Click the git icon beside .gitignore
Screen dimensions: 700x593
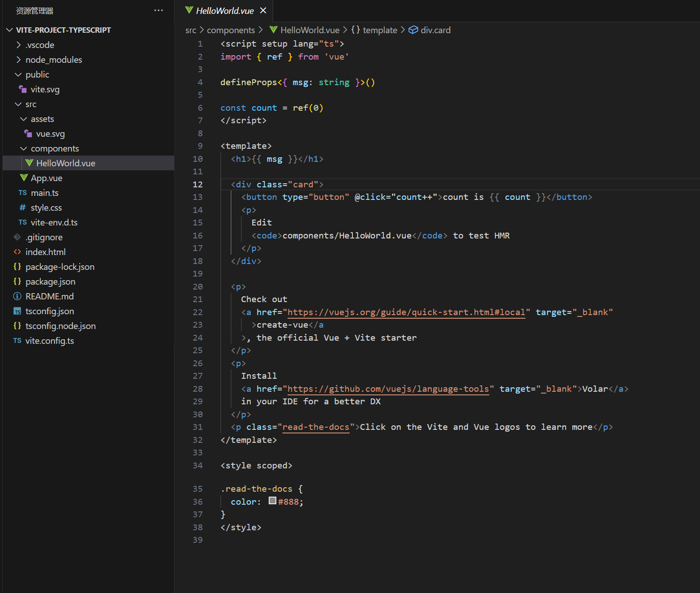17,237
